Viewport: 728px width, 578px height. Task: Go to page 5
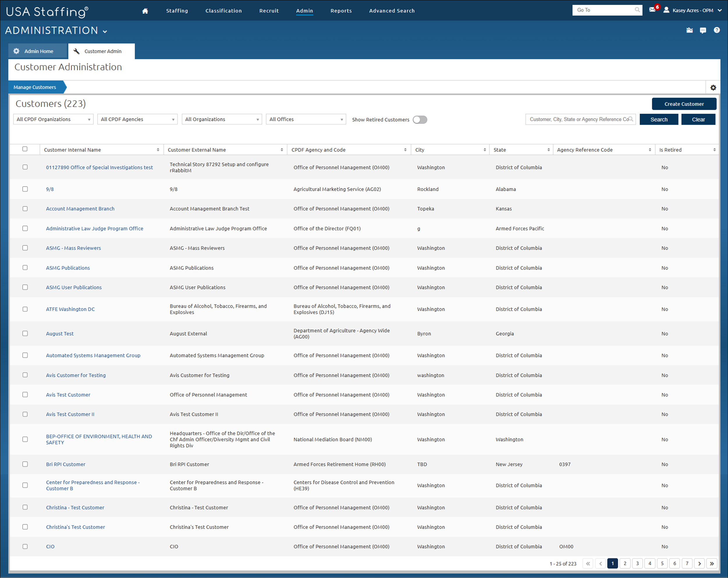[662, 563]
